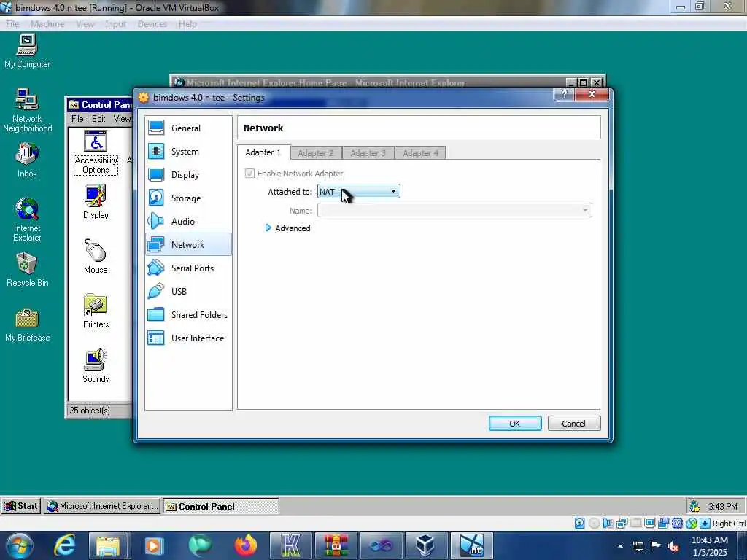Switch to Adapter 4 tab
Screen dimensions: 747x560
click(x=420, y=153)
